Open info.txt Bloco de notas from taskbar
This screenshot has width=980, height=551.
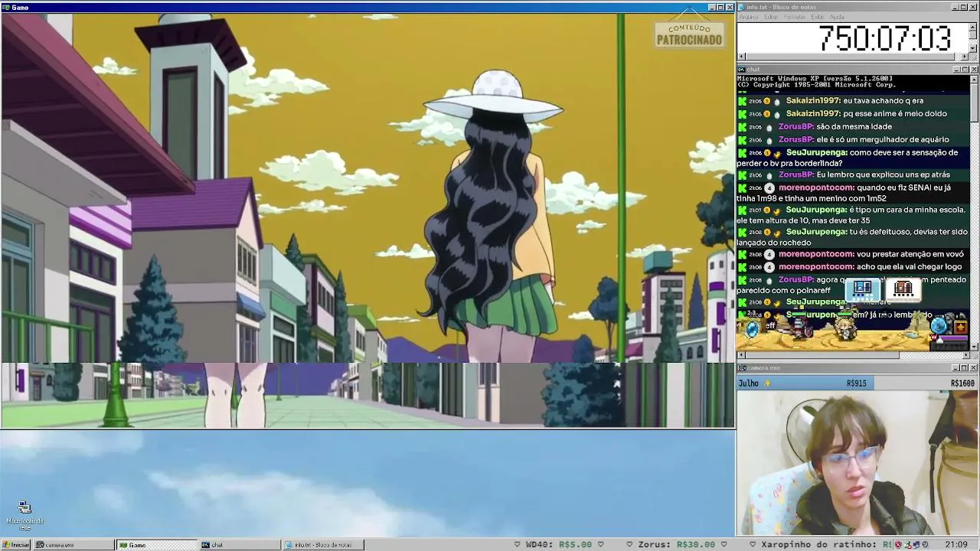(322, 545)
